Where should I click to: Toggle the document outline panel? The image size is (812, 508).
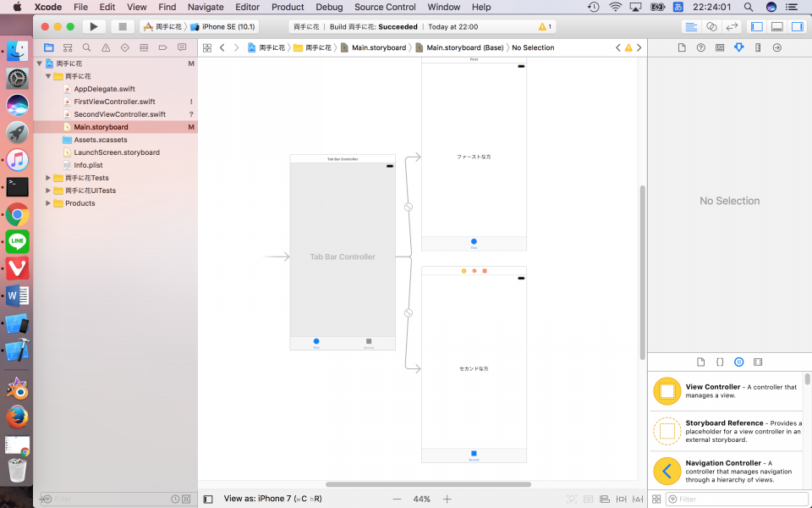click(x=208, y=500)
